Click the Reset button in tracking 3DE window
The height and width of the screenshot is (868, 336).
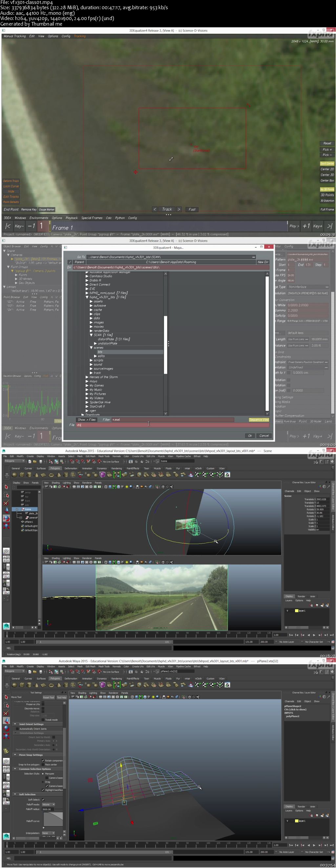pos(327,143)
